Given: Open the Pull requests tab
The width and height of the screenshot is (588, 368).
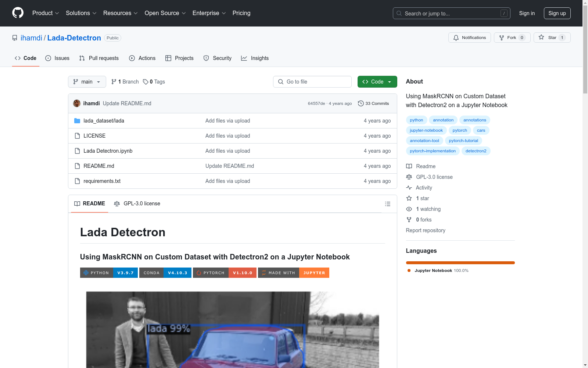Looking at the screenshot, I should tap(99, 58).
